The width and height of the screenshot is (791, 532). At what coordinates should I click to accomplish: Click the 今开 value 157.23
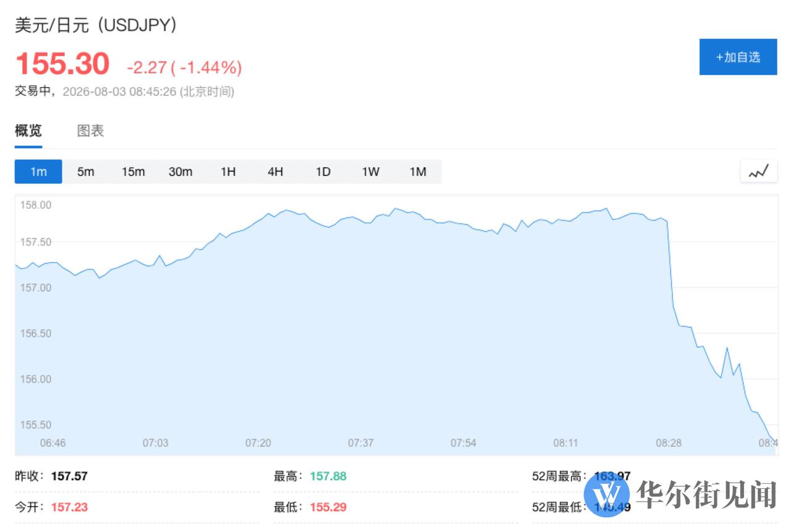tap(69, 507)
